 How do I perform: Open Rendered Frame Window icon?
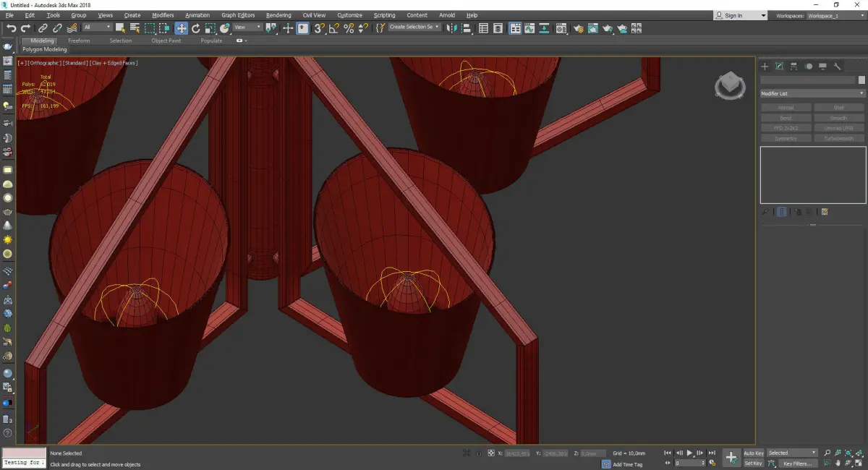(592, 28)
